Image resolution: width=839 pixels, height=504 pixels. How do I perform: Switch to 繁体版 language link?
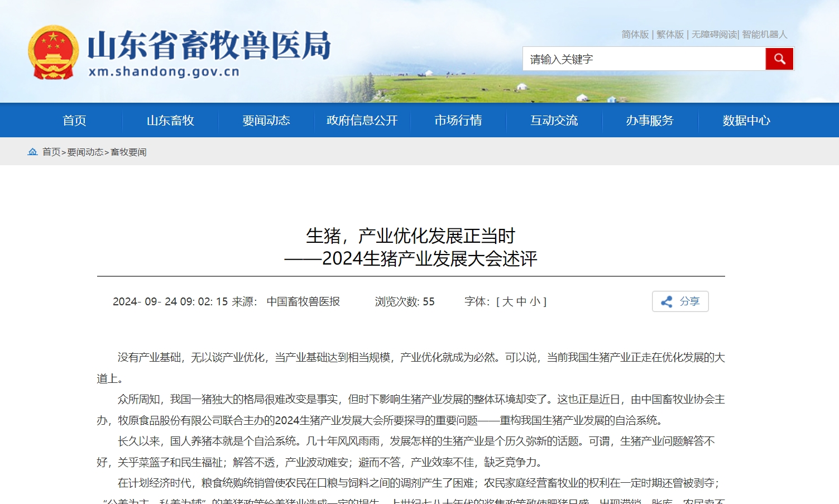pos(670,35)
